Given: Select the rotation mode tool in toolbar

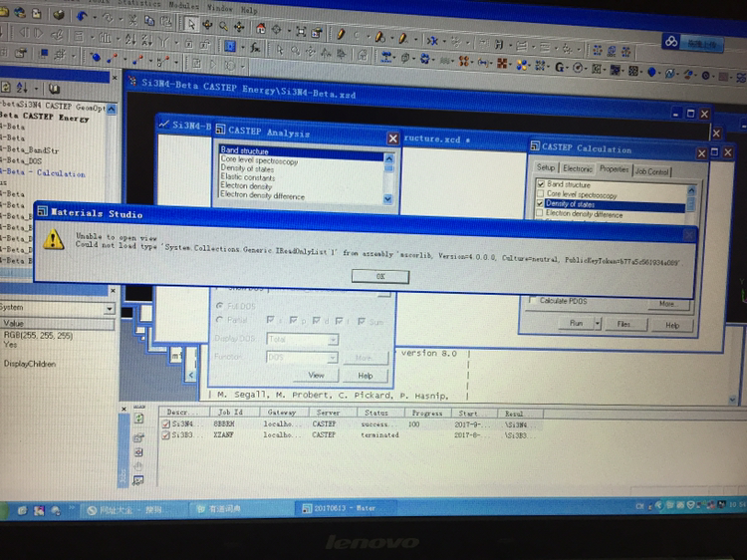Looking at the screenshot, I should pos(208,25).
